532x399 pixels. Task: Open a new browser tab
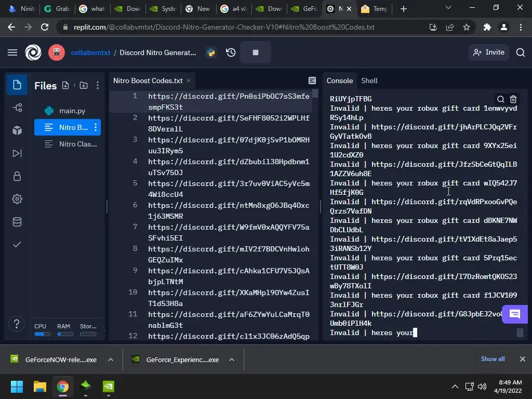tap(403, 9)
